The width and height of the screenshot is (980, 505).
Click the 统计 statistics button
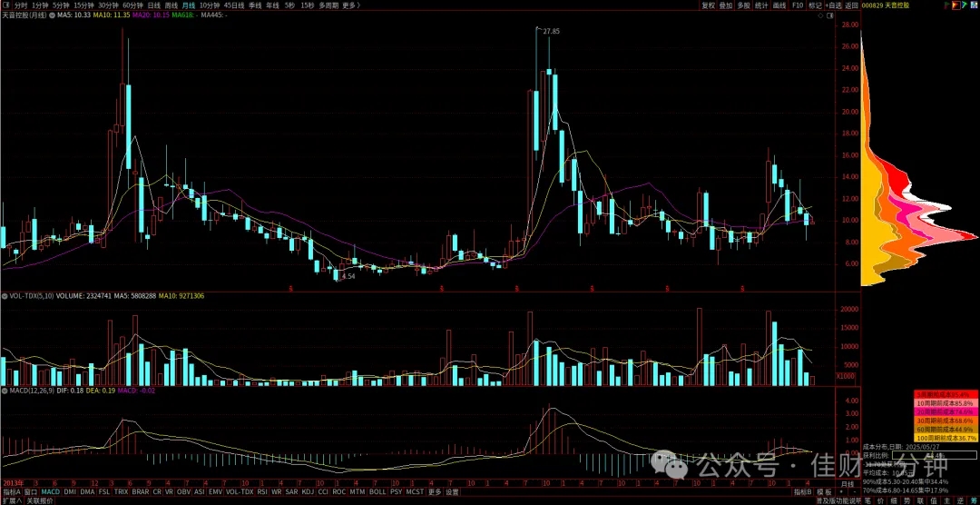[x=761, y=5]
